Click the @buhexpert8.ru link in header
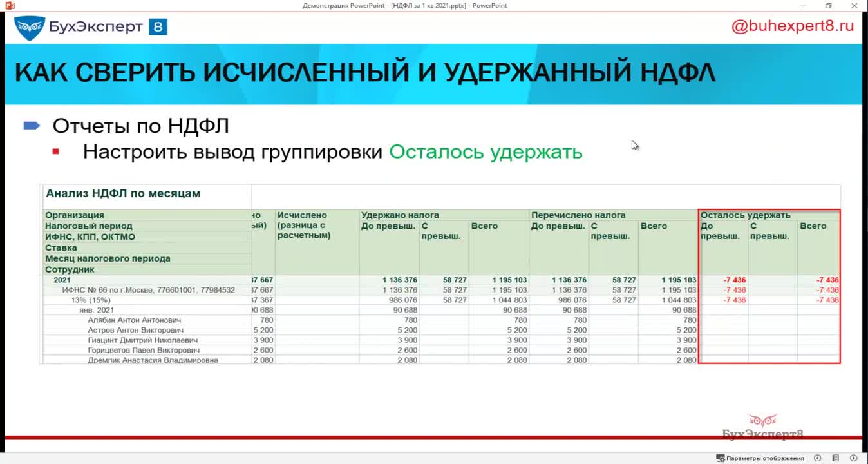The image size is (868, 464). (x=792, y=26)
